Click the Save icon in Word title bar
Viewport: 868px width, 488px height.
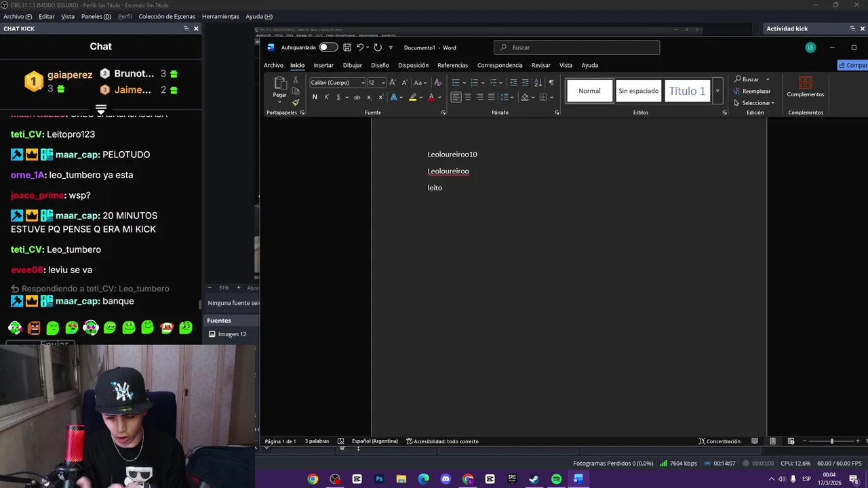click(347, 47)
